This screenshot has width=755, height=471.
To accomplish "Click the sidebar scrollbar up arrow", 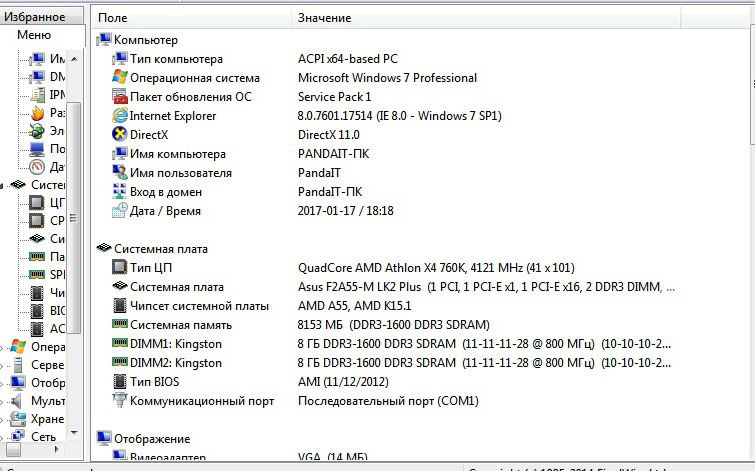I will coord(74,59).
